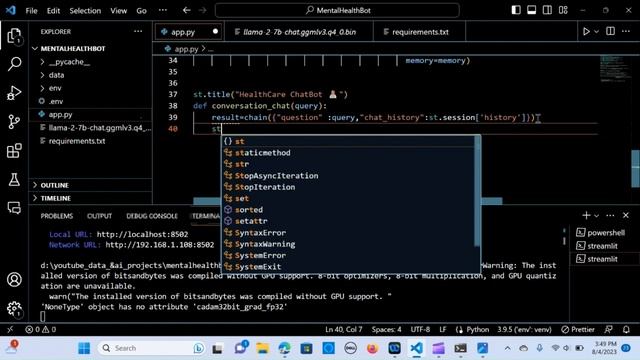
Task: Open the Selection menu
Action: tap(85, 11)
